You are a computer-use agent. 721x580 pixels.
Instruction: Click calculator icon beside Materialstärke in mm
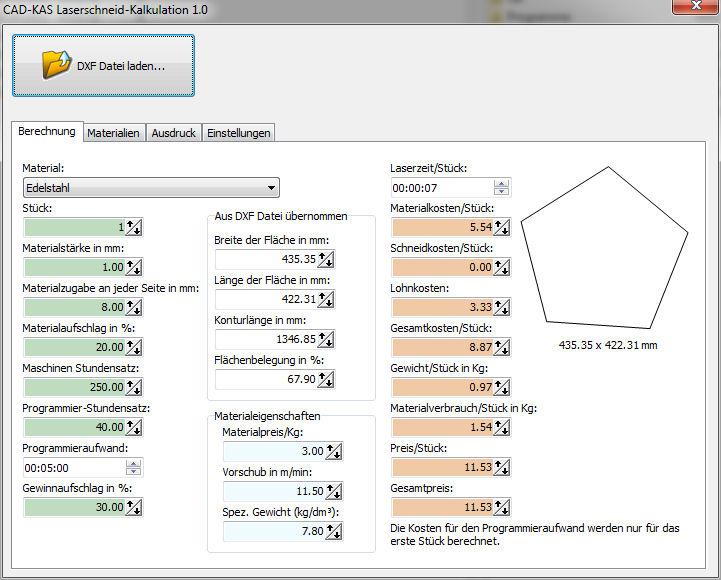pos(134,267)
